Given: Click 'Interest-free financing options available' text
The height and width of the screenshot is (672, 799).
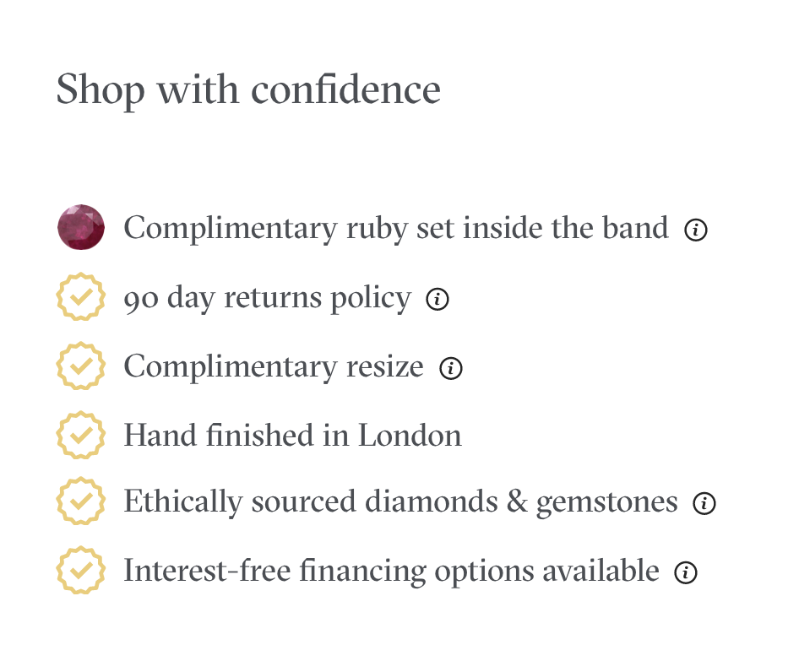Looking at the screenshot, I should (391, 571).
